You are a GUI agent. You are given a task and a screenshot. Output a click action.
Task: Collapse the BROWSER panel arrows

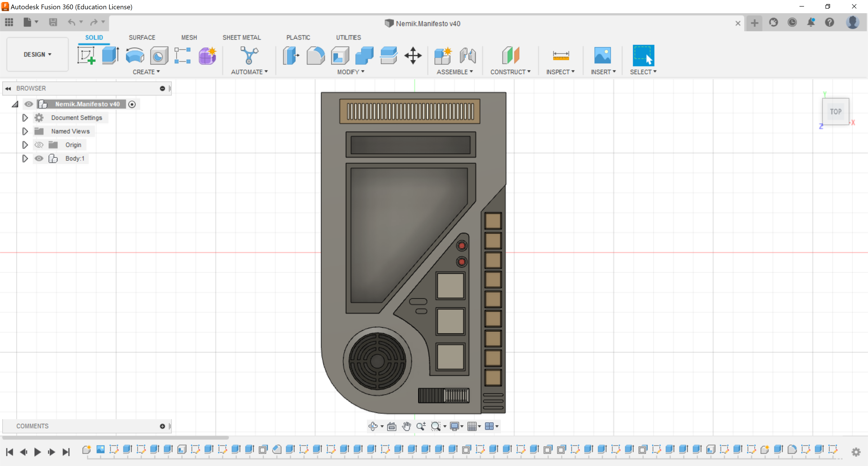[8, 88]
